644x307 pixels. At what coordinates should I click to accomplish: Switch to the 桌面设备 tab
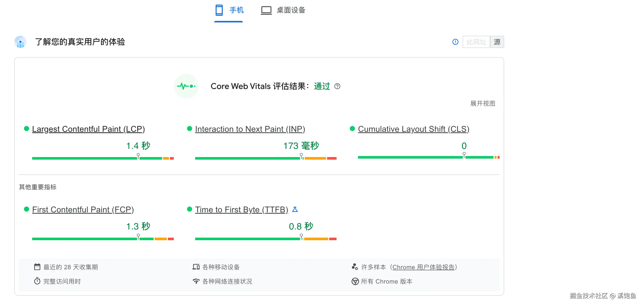tap(283, 10)
